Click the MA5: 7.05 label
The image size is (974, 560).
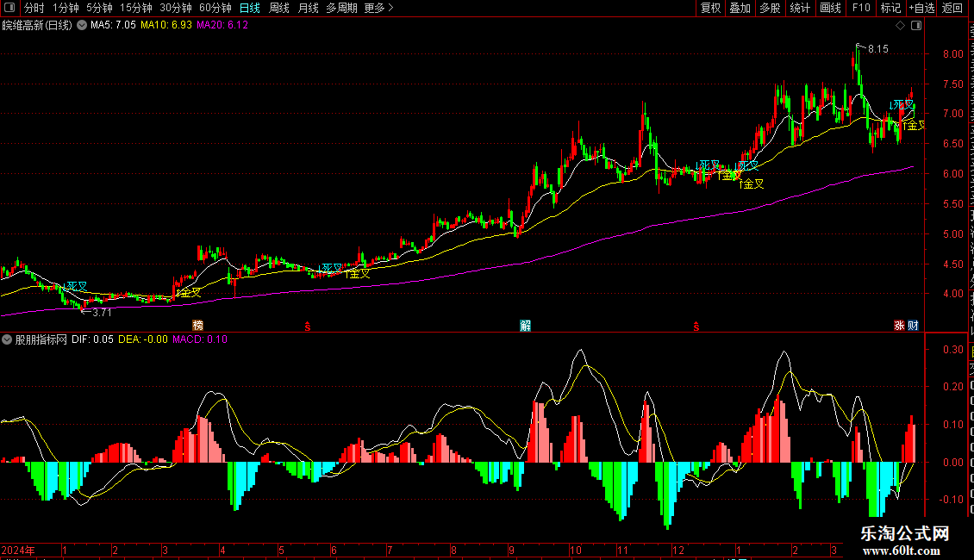113,25
